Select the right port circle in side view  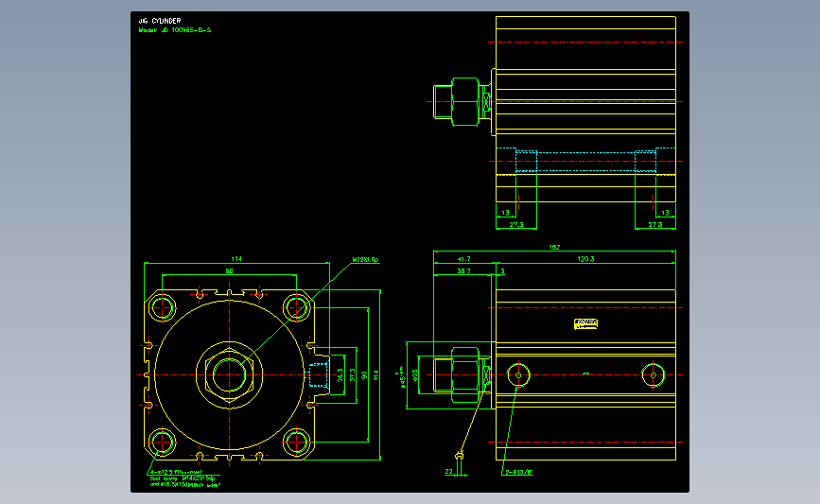click(x=654, y=374)
